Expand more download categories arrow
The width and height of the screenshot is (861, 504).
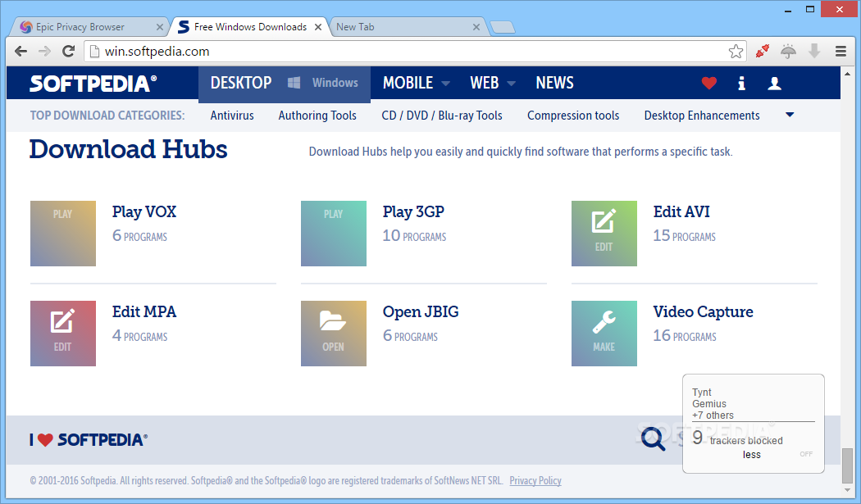point(790,115)
